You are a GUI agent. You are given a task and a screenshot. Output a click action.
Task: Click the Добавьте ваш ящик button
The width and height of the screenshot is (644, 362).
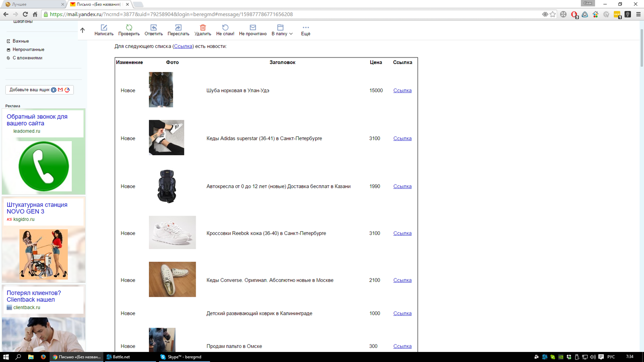tap(39, 90)
